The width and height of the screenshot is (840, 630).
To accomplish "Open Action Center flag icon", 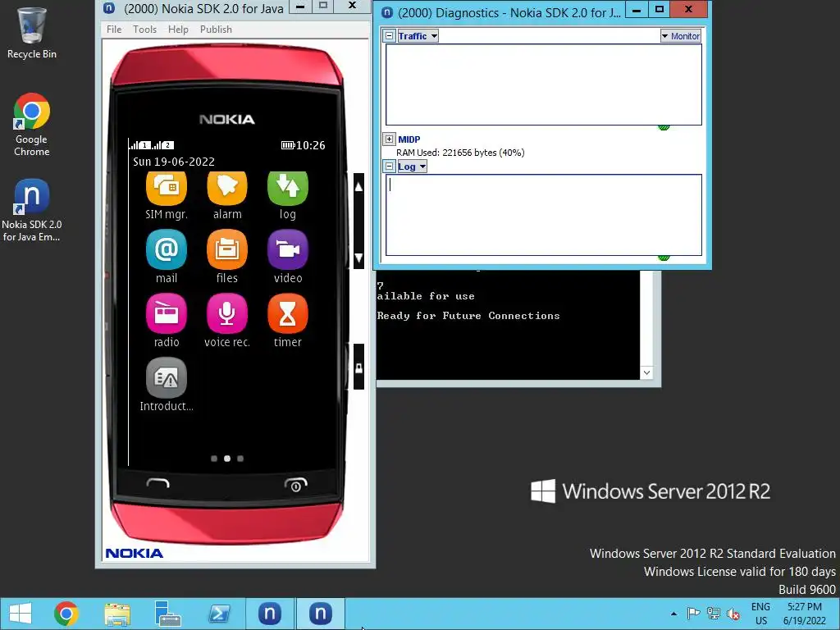I will click(x=693, y=614).
